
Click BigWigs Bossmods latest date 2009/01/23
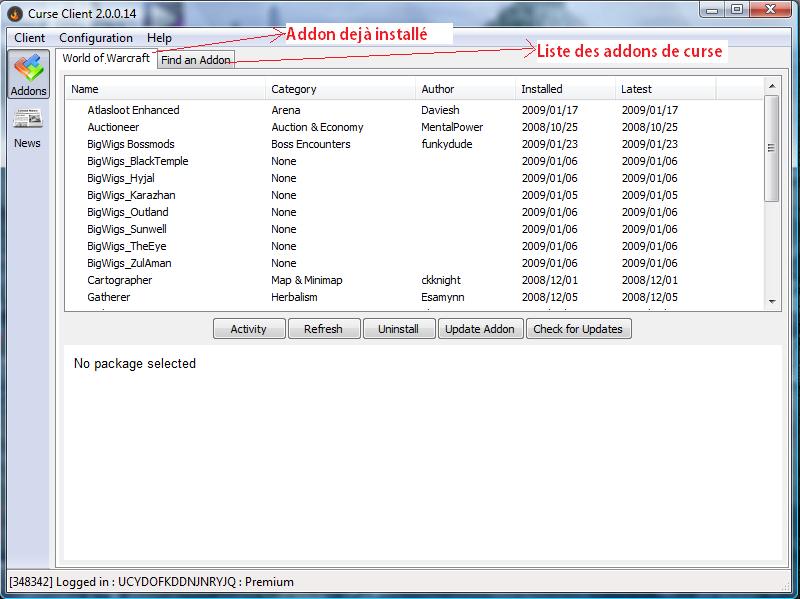(649, 144)
